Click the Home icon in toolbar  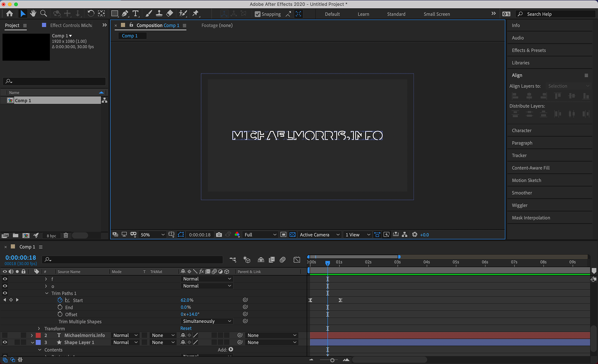click(10, 14)
